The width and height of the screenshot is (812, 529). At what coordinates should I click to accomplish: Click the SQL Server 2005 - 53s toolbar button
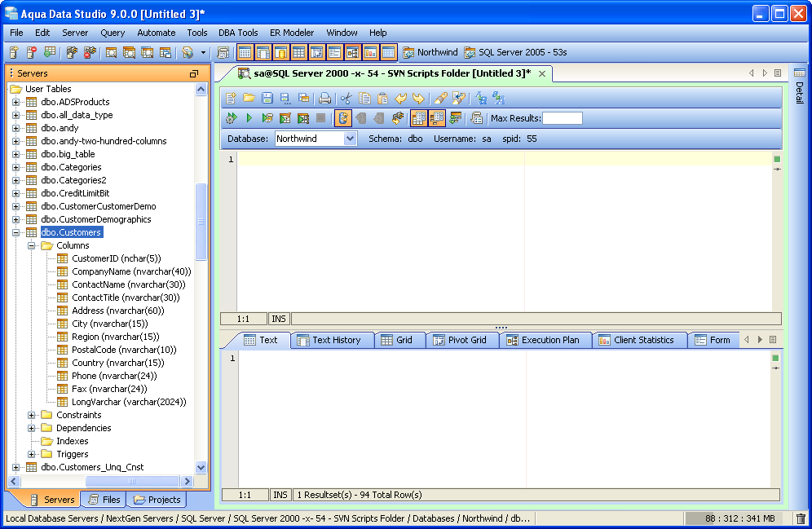(515, 52)
